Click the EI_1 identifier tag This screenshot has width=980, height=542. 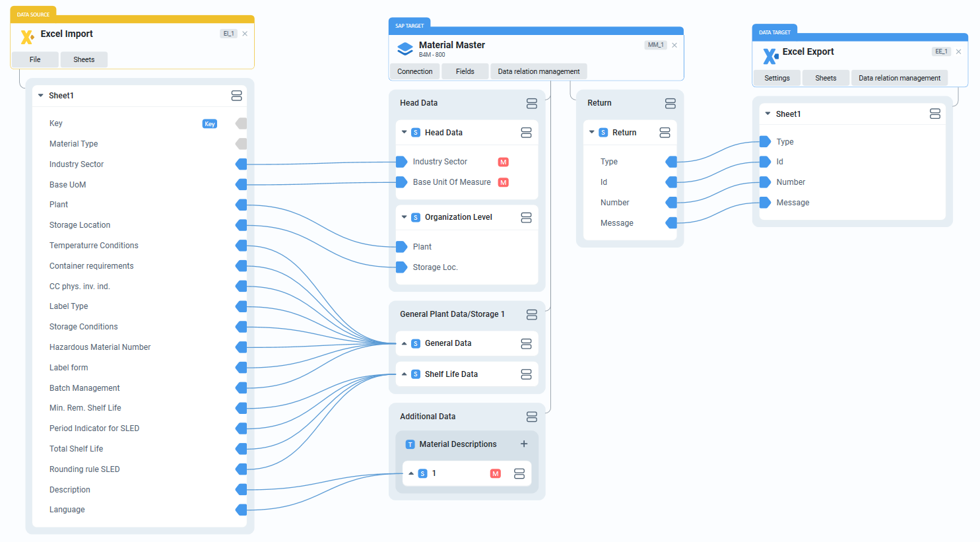tap(228, 34)
